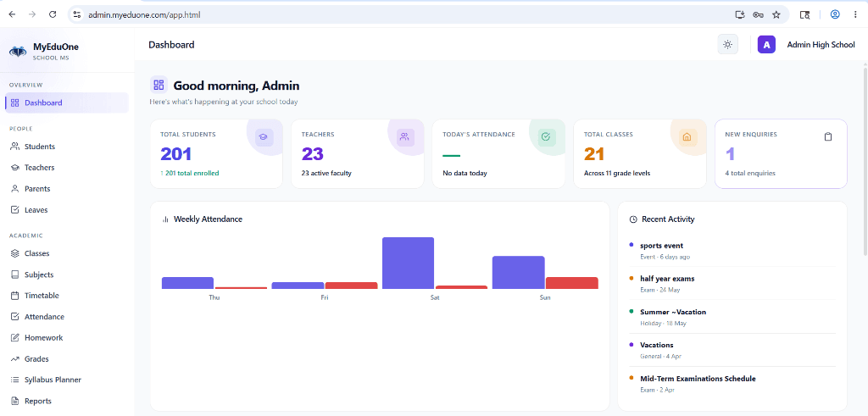Image resolution: width=868 pixels, height=416 pixels.
Task: Click the Homework sidebar pencil icon
Action: coord(15,338)
